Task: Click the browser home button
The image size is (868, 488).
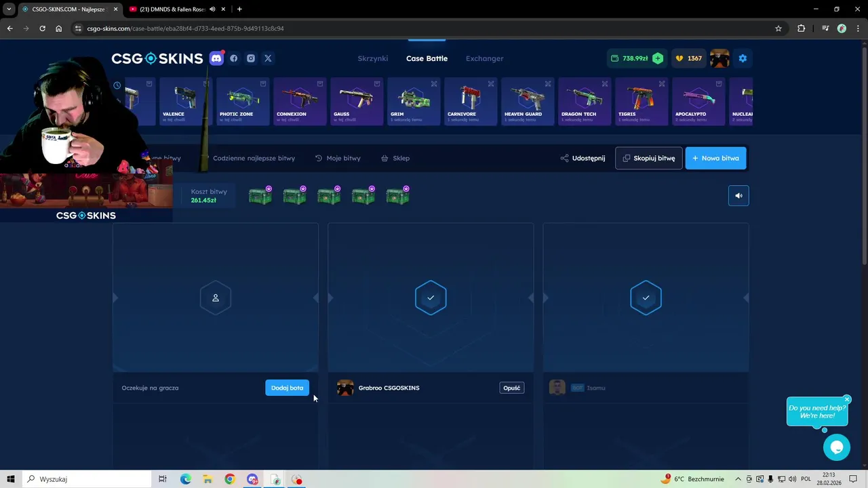Action: (59, 28)
